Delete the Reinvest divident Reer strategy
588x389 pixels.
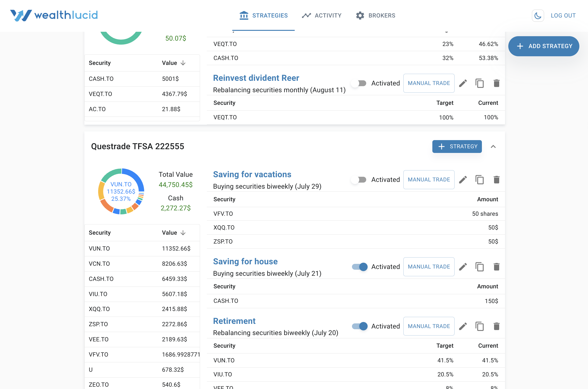coord(496,83)
